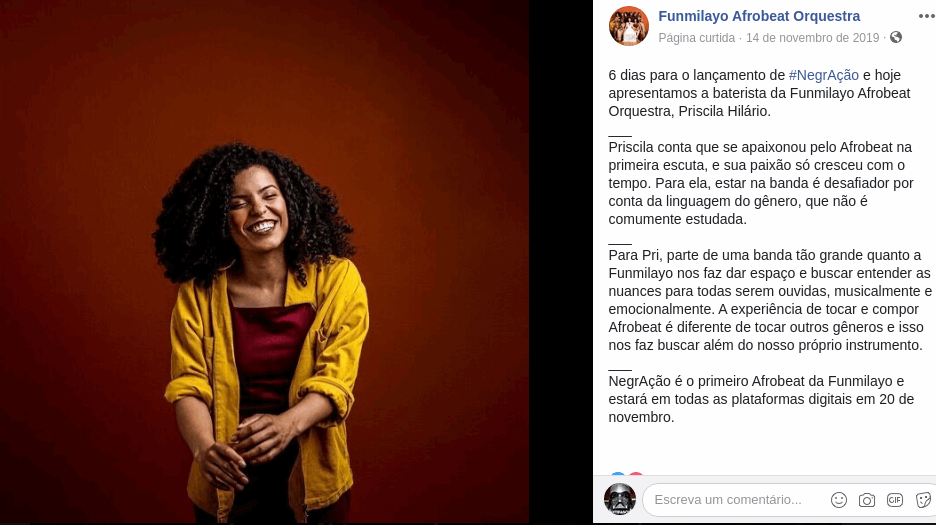The width and height of the screenshot is (936, 525).
Task: Click the black margin beside the photo
Action: pos(561,262)
